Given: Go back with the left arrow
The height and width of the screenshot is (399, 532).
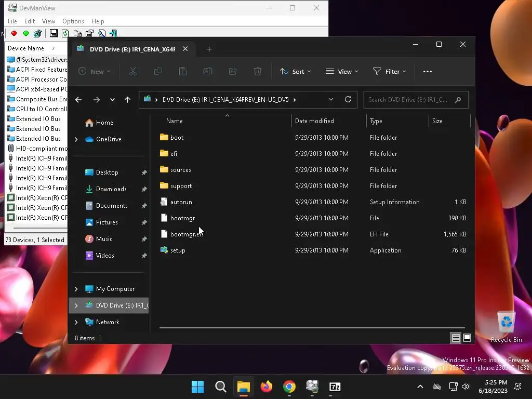Looking at the screenshot, I should coord(78,100).
